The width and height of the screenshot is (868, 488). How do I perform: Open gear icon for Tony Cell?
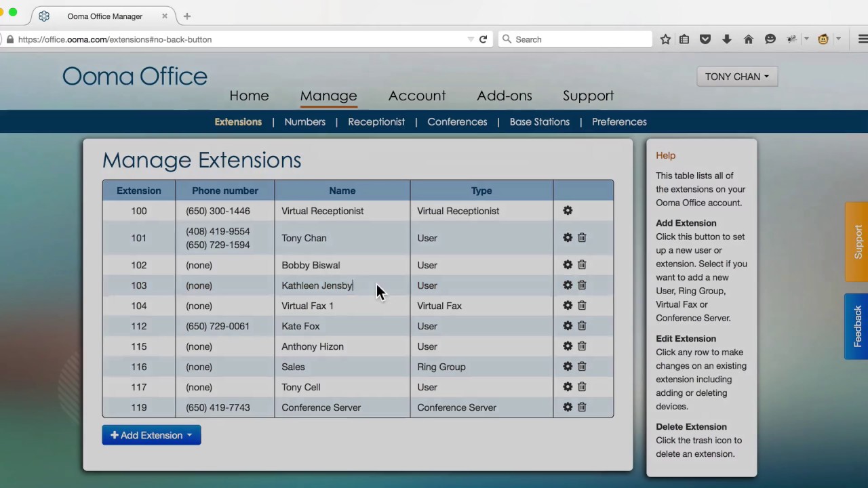(x=568, y=387)
